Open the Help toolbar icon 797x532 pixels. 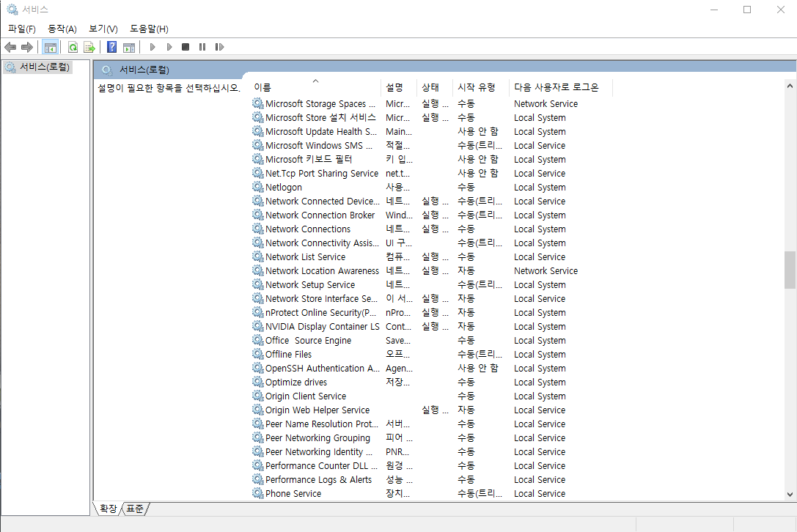coord(112,47)
